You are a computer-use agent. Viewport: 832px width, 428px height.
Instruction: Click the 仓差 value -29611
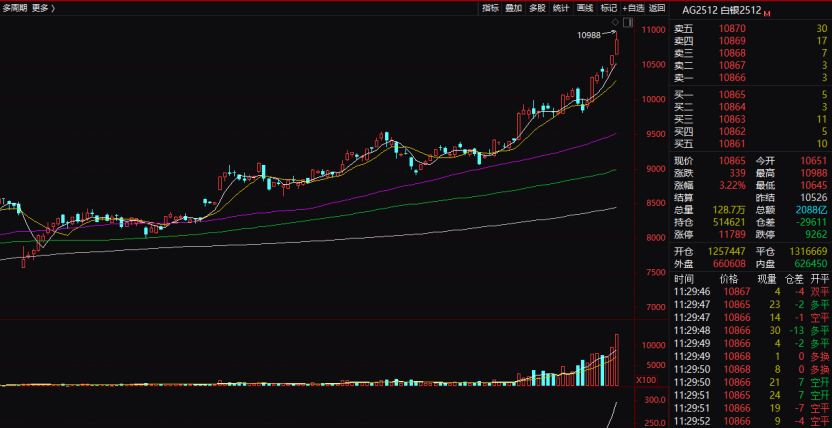812,222
